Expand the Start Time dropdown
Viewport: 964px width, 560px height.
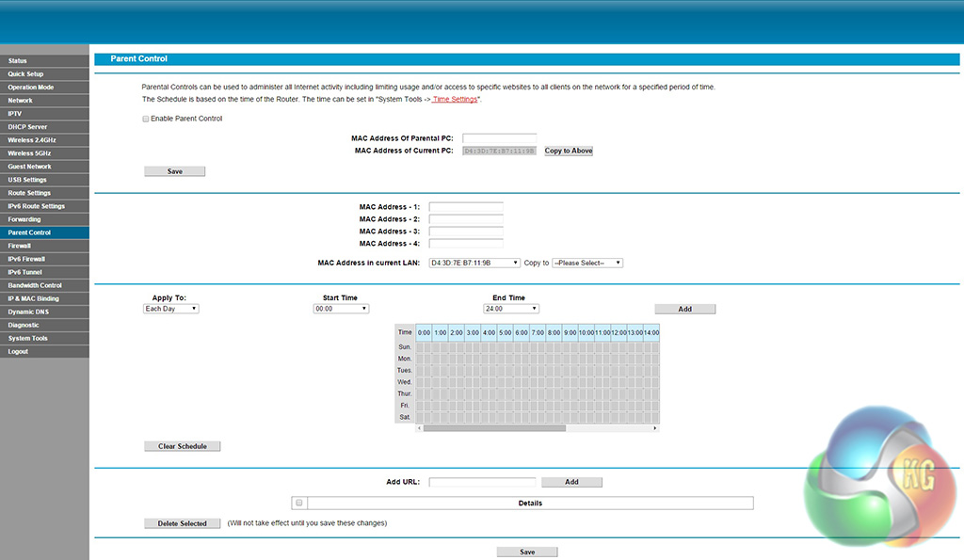pyautogui.click(x=341, y=309)
